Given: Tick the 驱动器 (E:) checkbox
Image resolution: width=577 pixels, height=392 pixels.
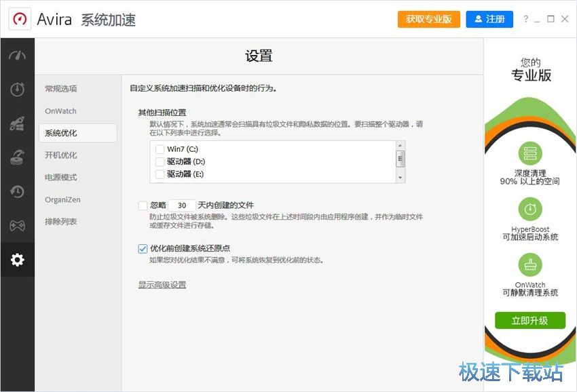Looking at the screenshot, I should [x=160, y=174].
